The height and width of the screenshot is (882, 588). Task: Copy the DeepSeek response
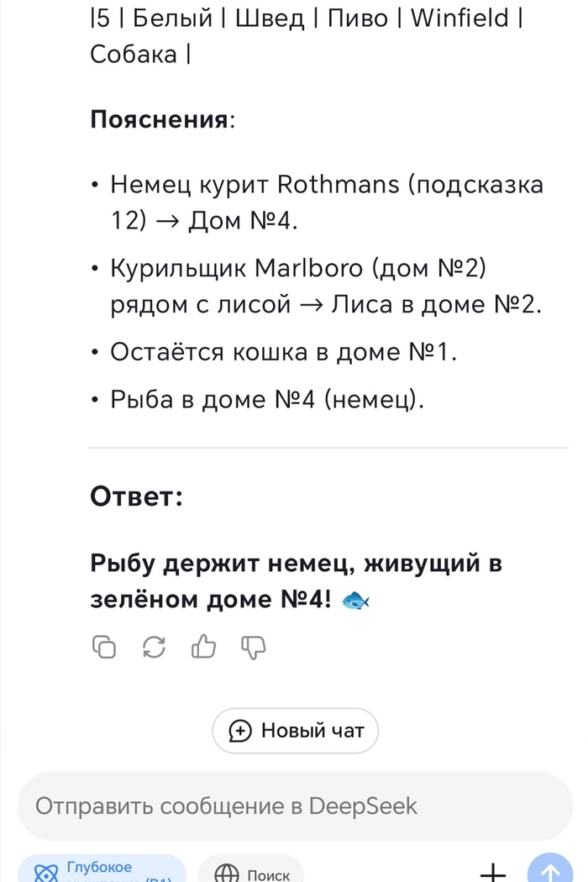coord(103,647)
